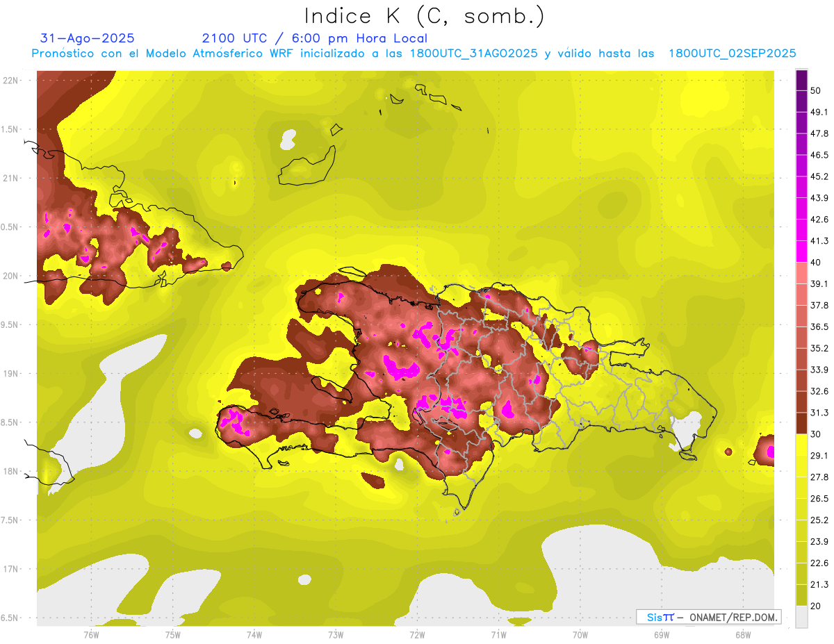Click the colorbar value 37.8
Screen dimensions: 834x644
click(819, 305)
